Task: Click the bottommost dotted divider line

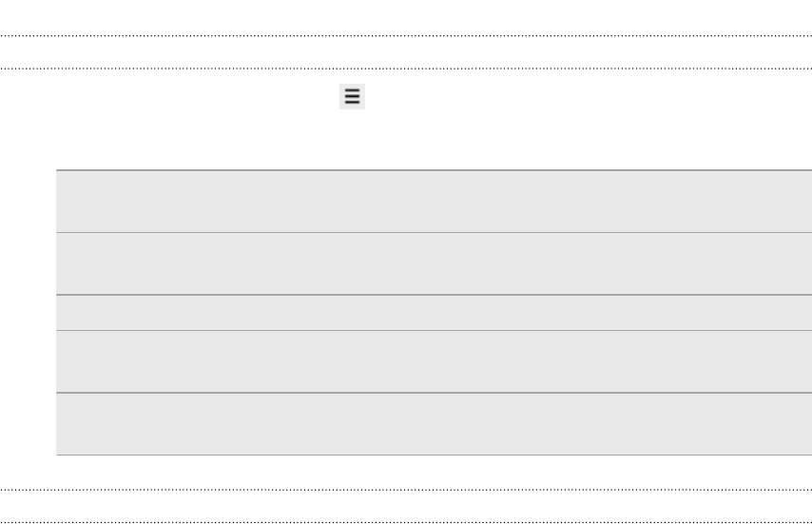Action: tap(406, 522)
